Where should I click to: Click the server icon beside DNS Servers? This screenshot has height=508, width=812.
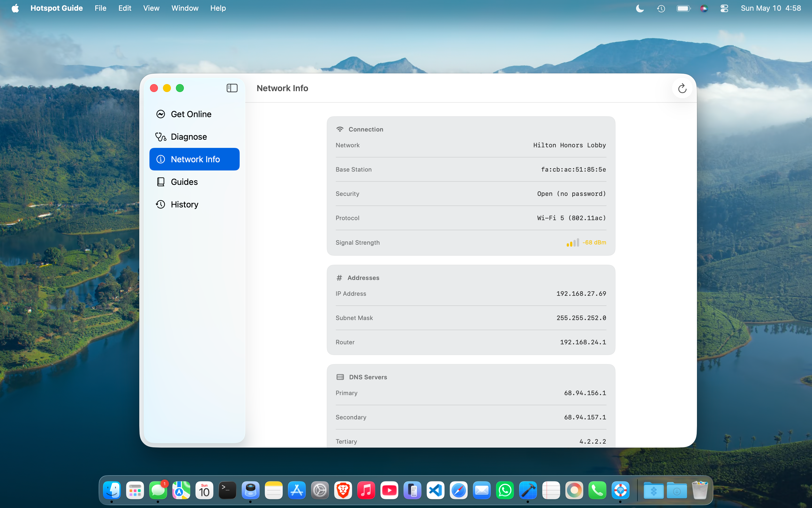340,377
